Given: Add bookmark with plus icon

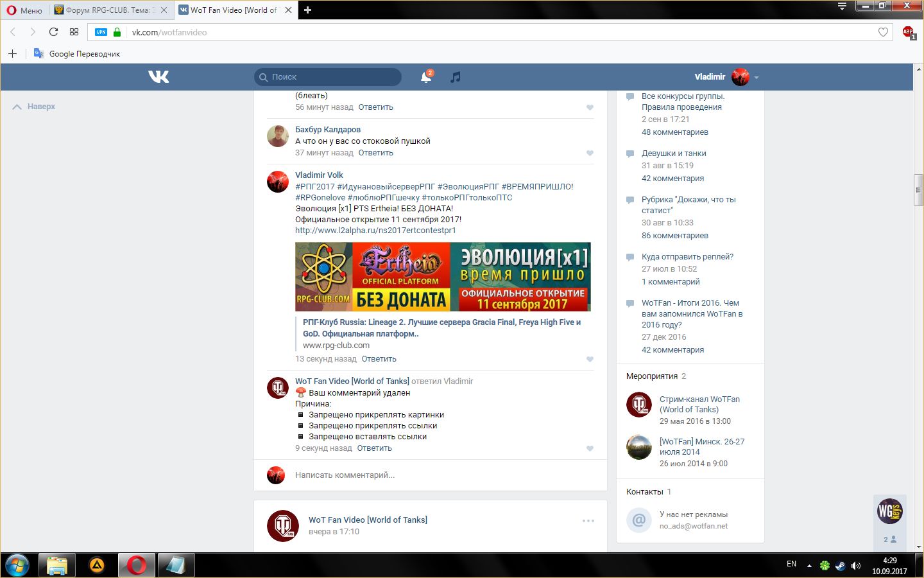Looking at the screenshot, I should click(12, 53).
